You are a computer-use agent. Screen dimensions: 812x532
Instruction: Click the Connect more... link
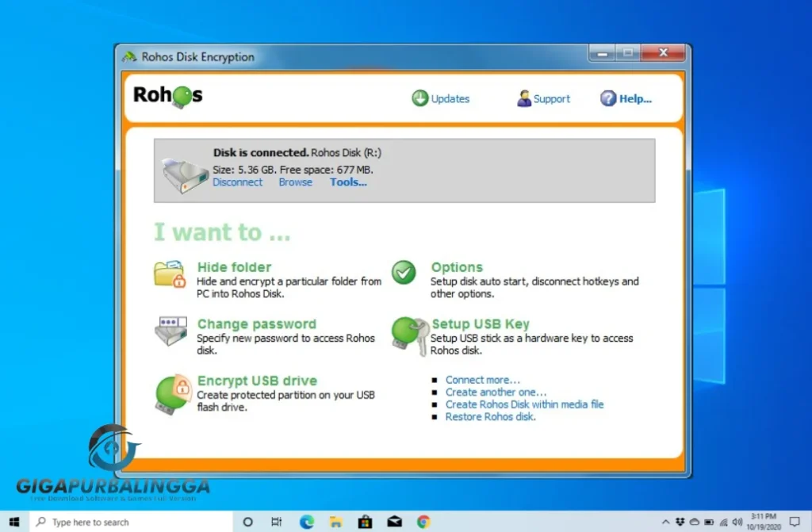point(482,379)
